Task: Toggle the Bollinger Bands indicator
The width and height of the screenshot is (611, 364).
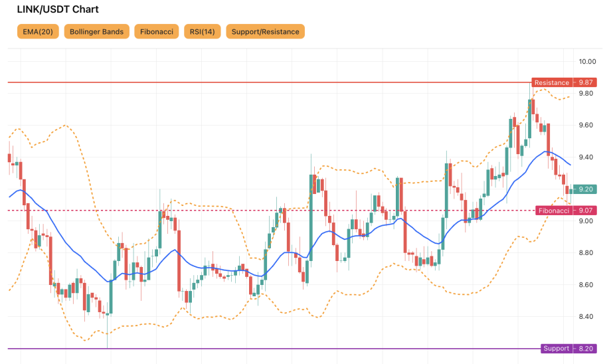Action: tap(96, 31)
